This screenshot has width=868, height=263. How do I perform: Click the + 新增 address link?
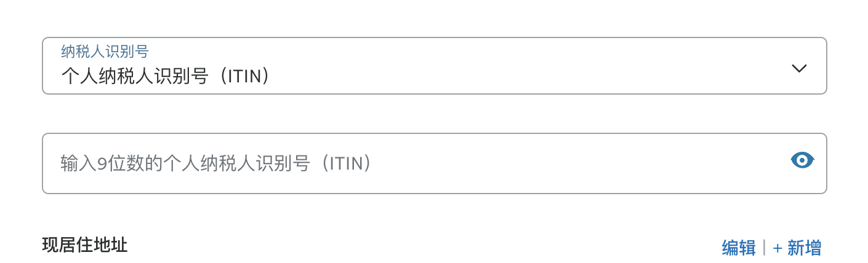click(797, 248)
